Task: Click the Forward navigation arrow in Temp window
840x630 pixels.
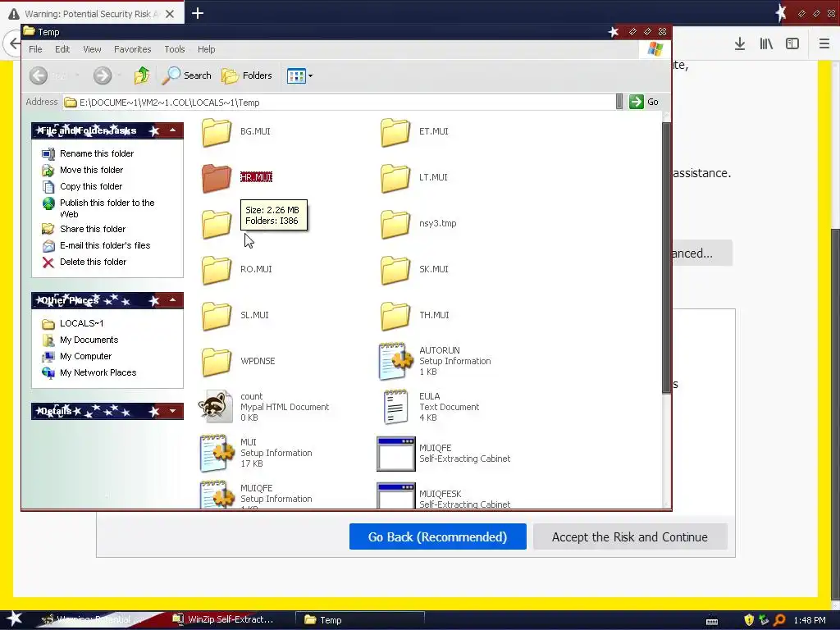Action: click(103, 75)
